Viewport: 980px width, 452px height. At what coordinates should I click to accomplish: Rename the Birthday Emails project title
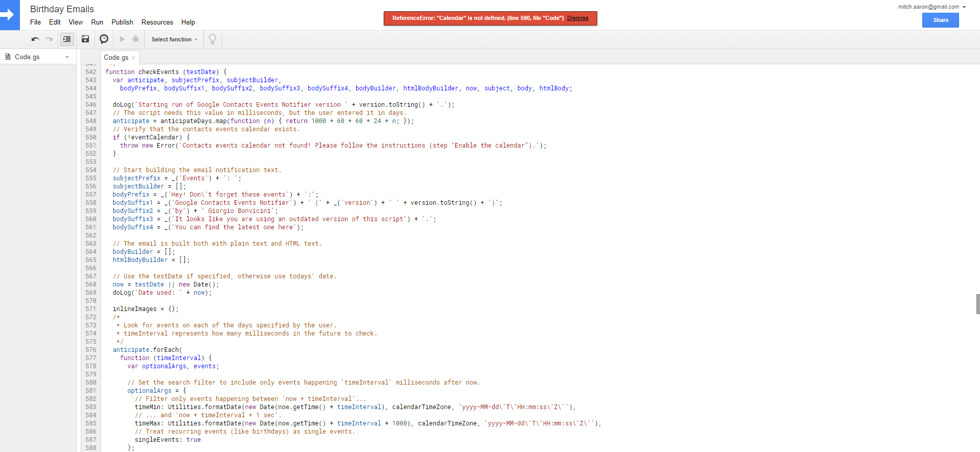point(62,9)
